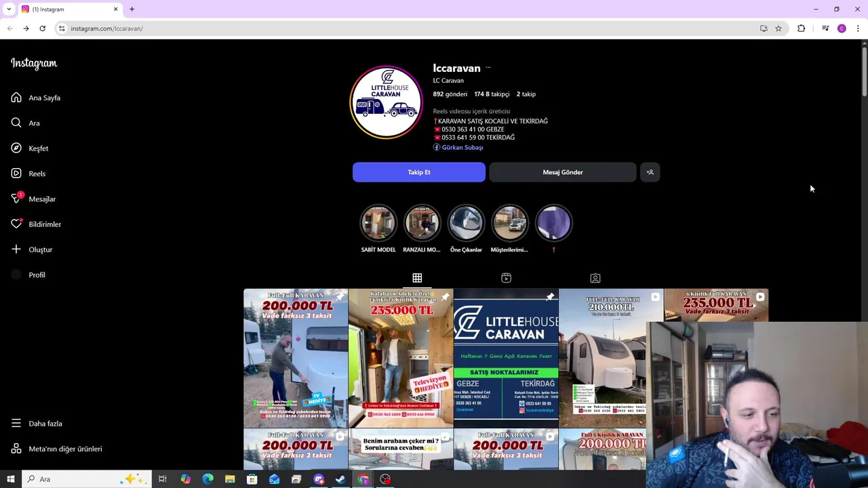Open a new browser tab
The height and width of the screenshot is (488, 868).
click(132, 9)
